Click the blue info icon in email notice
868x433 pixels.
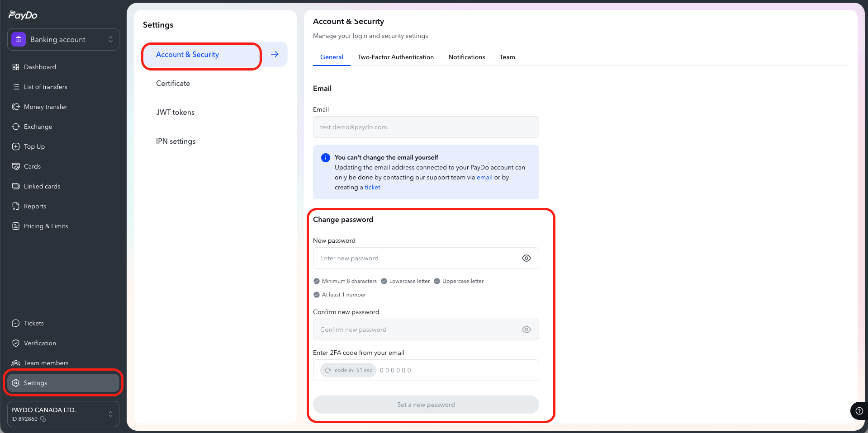(326, 158)
